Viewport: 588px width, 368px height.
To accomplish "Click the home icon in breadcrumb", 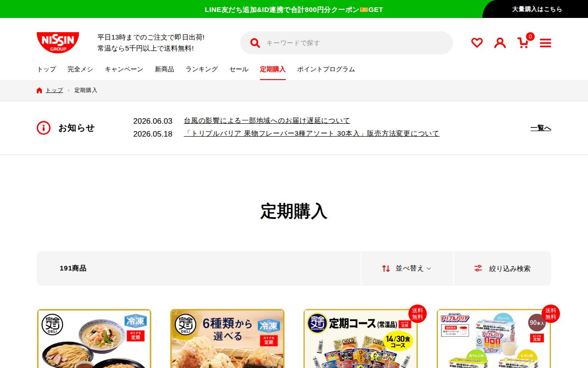I will coord(40,90).
